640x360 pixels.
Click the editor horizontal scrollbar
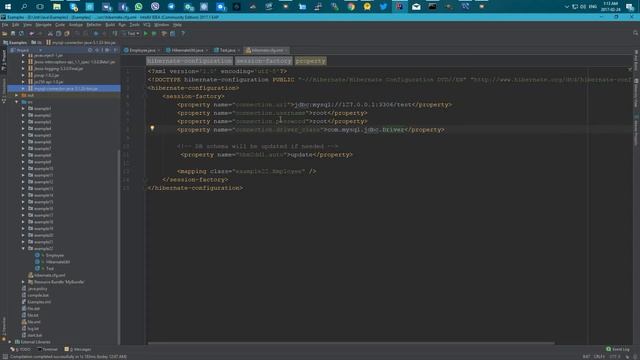point(351,343)
